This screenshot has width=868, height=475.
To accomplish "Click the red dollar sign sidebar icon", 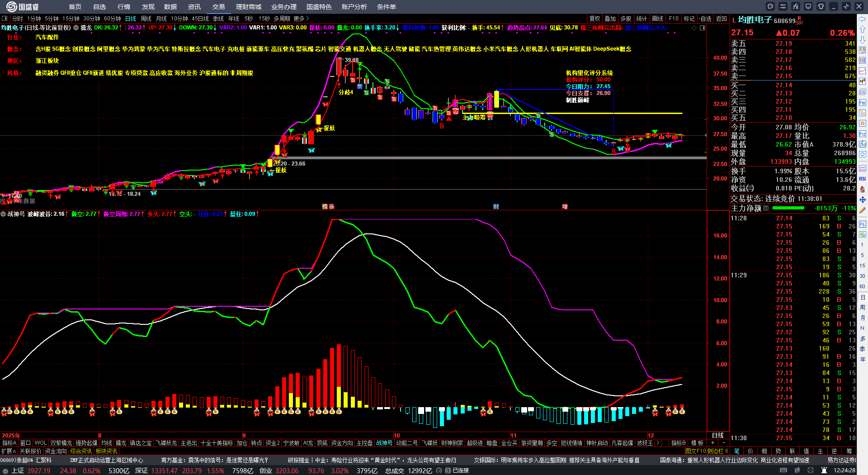I will tap(863, 189).
